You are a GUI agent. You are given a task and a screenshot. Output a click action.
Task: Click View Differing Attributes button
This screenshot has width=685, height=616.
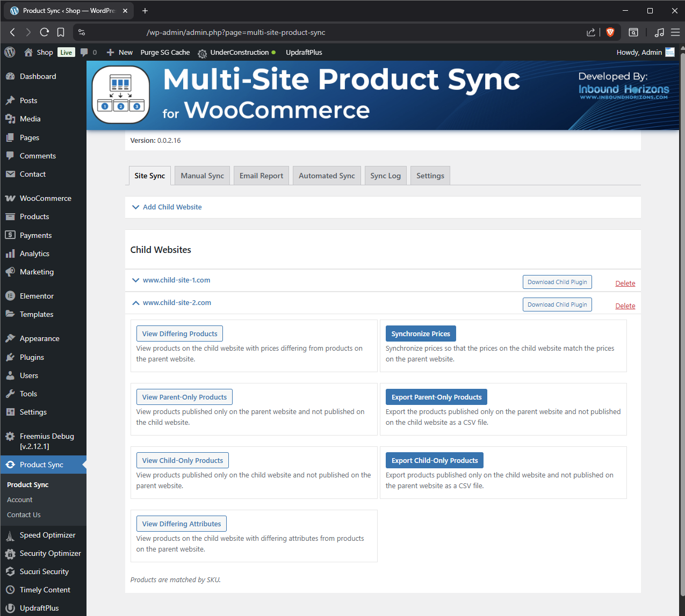181,524
